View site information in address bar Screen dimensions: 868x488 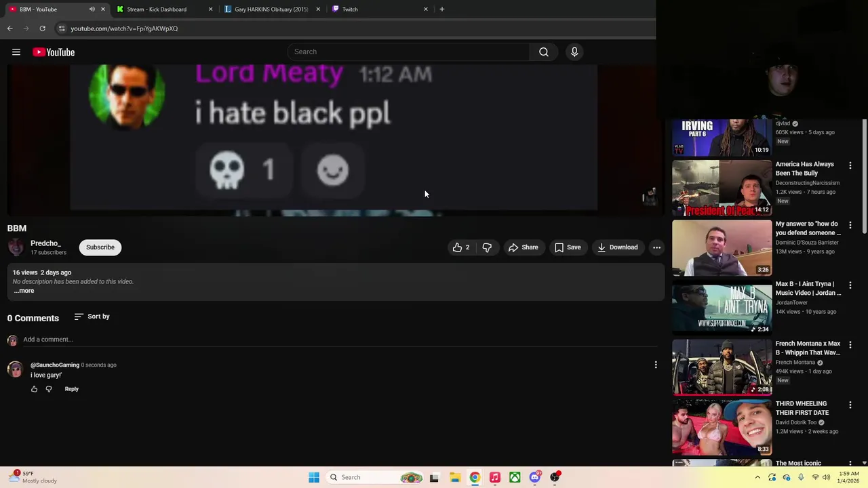point(62,28)
